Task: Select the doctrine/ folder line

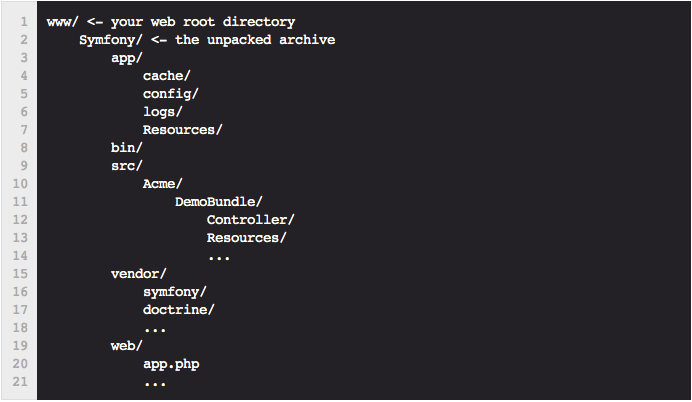Action: click(x=178, y=310)
